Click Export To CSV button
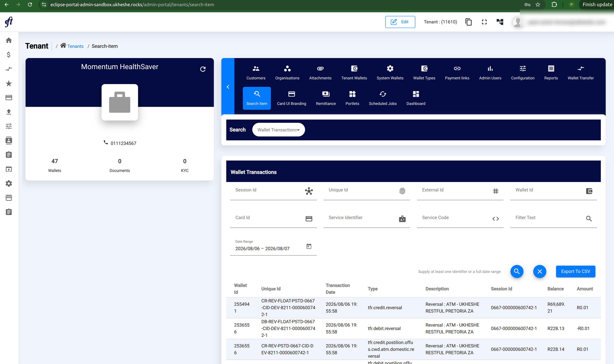 575,271
